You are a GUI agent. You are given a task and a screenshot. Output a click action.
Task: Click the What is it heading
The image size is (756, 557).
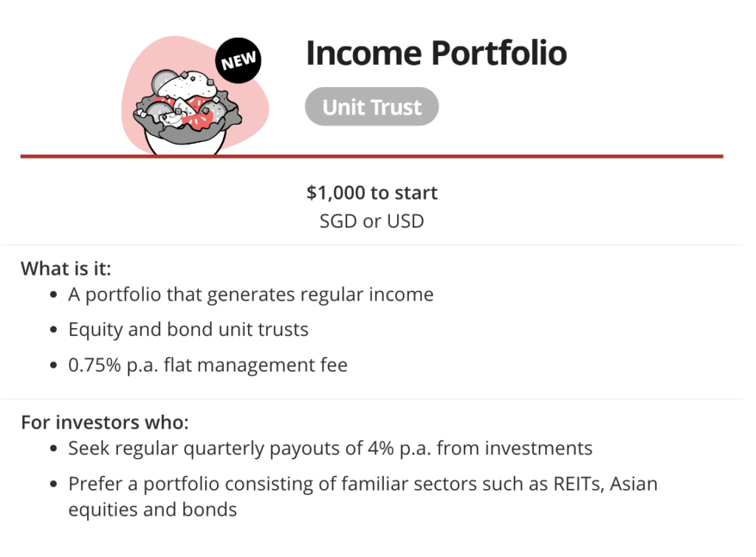66,268
